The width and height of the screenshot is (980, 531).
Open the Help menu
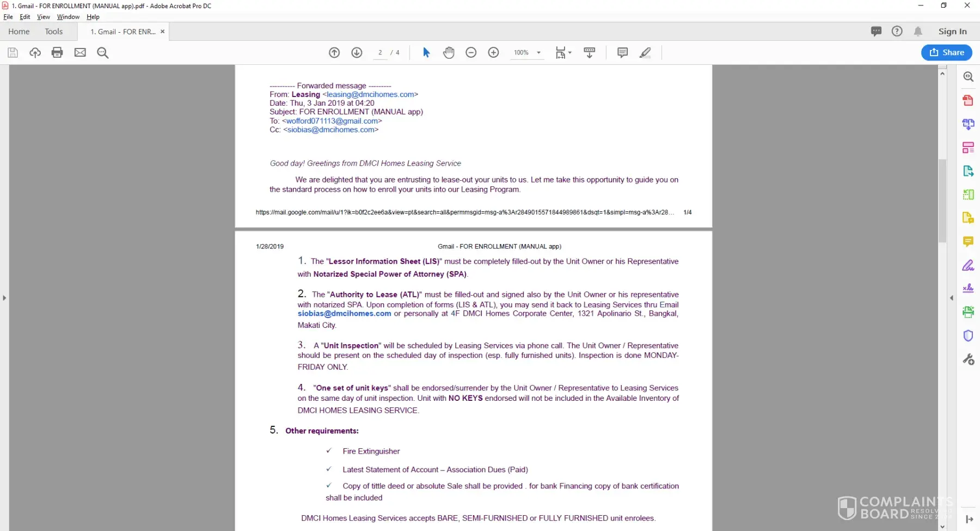(93, 17)
